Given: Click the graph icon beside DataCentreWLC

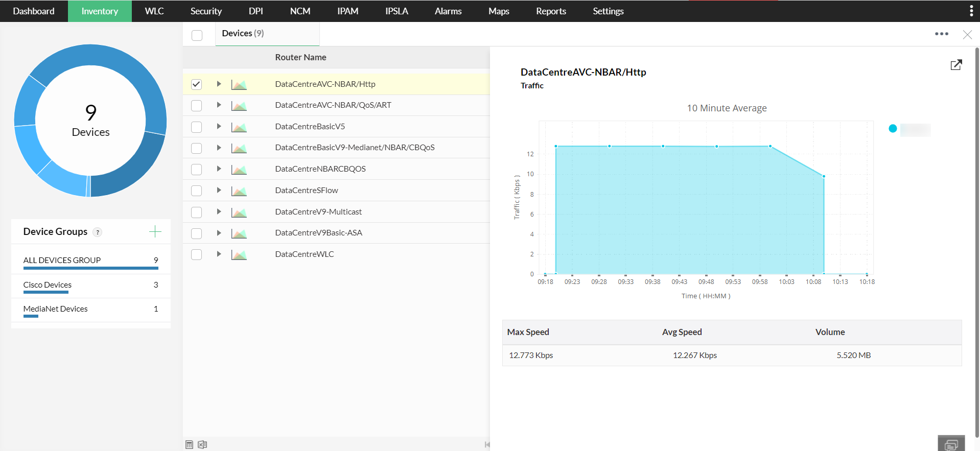Looking at the screenshot, I should pos(239,255).
